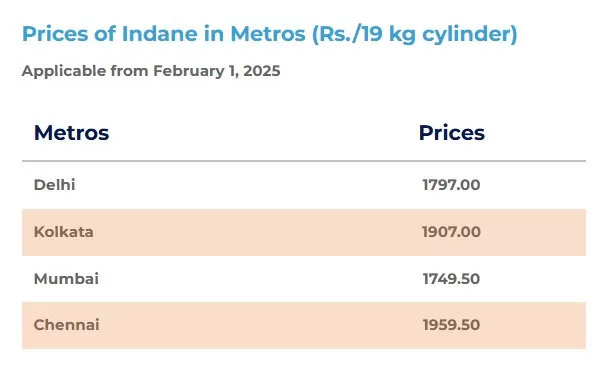
Task: Click the Prices of Indane in Metros heading
Action: tap(269, 34)
